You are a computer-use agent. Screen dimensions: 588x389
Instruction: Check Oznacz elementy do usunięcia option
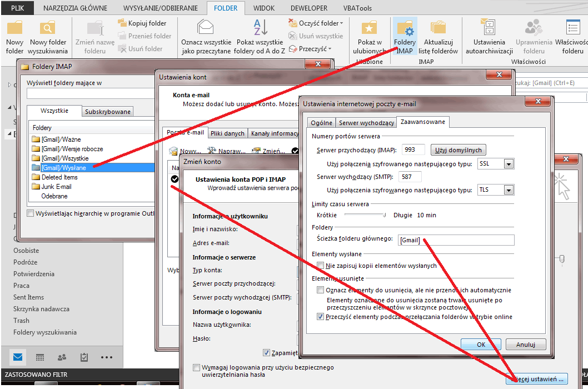(320, 290)
